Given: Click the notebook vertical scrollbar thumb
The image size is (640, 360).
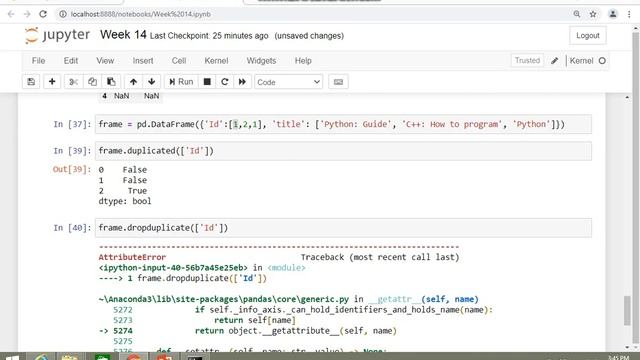Looking at the screenshot, I should click(627, 311).
